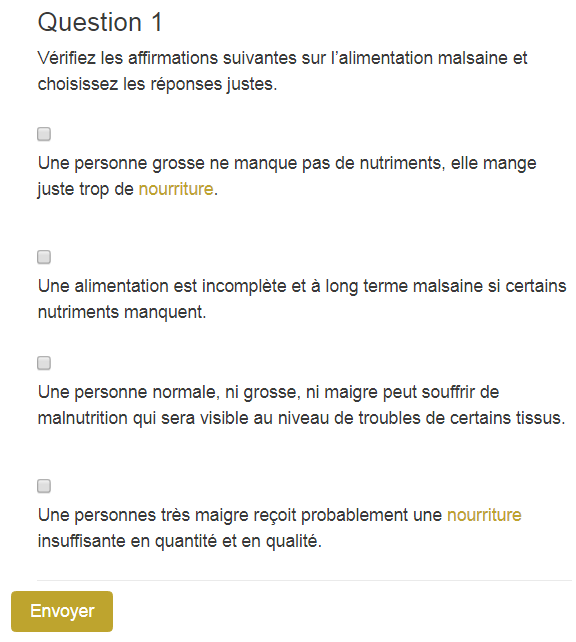This screenshot has height=642, width=576.
Task: Click the words 'juste trop de'
Action: [86, 189]
